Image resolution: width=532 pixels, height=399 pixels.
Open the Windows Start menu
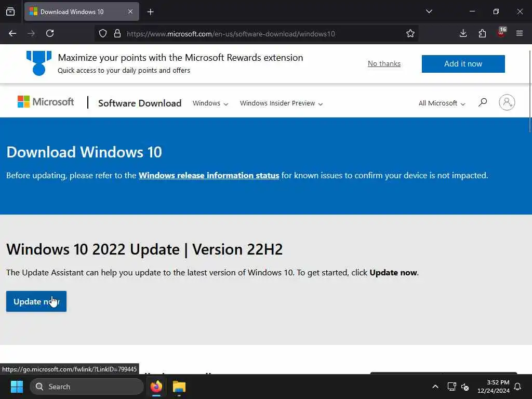point(17,387)
